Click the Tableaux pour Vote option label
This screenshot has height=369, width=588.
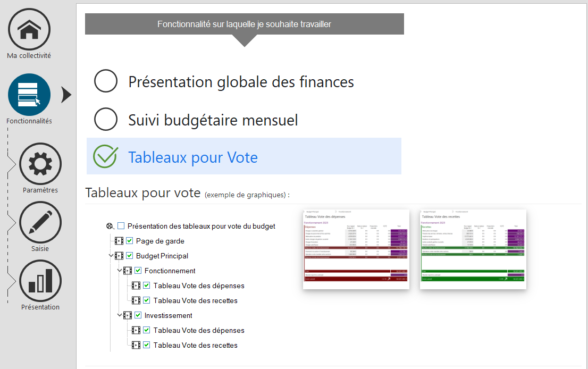tap(192, 157)
